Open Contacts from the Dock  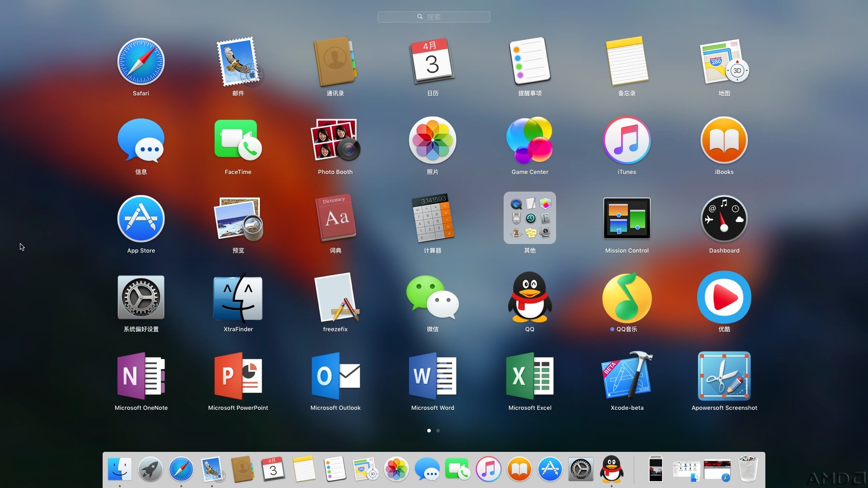coord(242,469)
